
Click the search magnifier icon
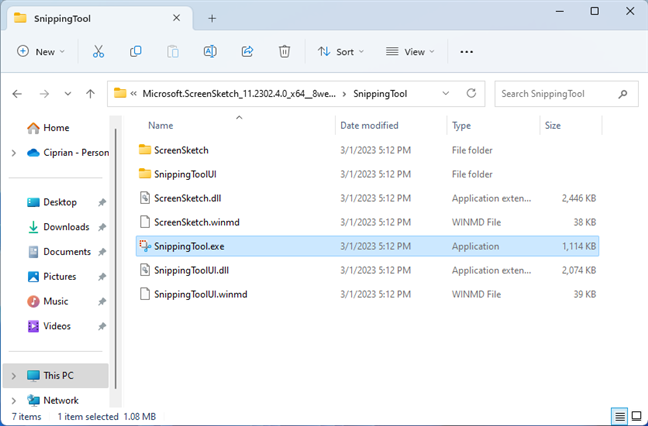[623, 94]
